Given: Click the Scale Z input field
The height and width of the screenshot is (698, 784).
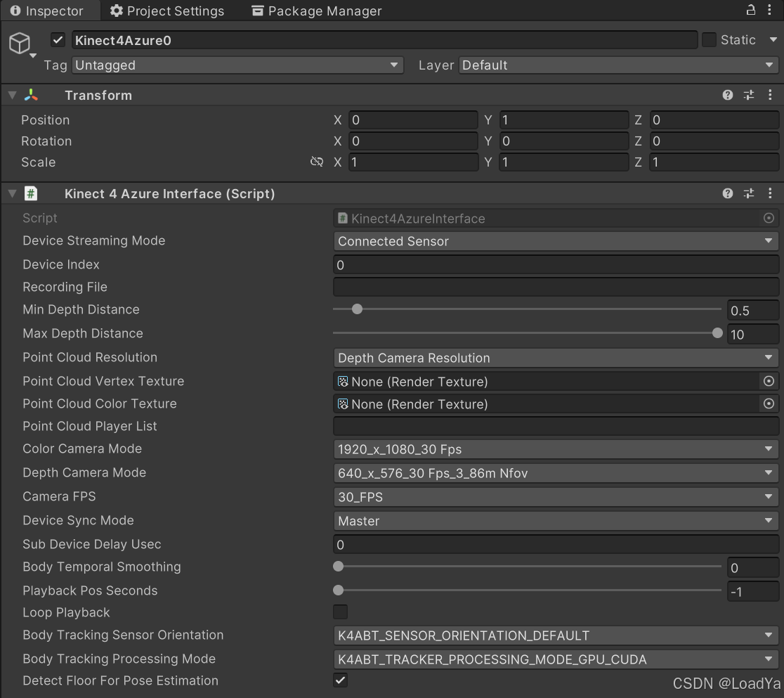Looking at the screenshot, I should [714, 162].
